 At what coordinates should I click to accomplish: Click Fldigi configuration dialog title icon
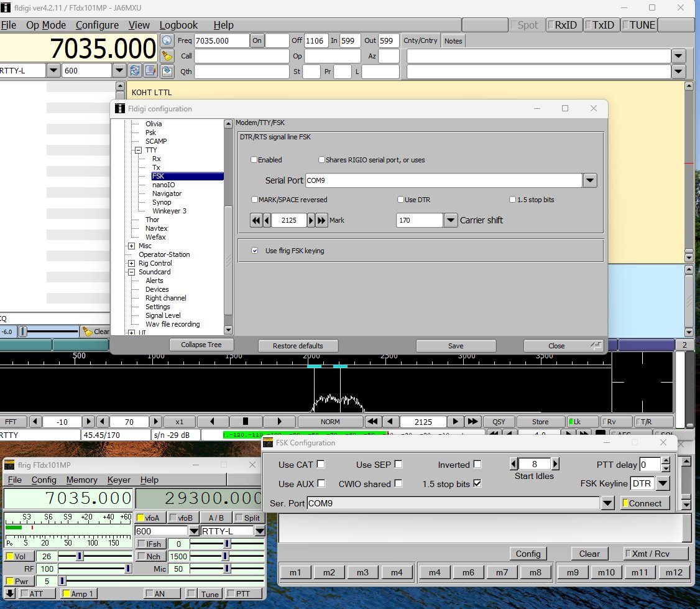[119, 109]
